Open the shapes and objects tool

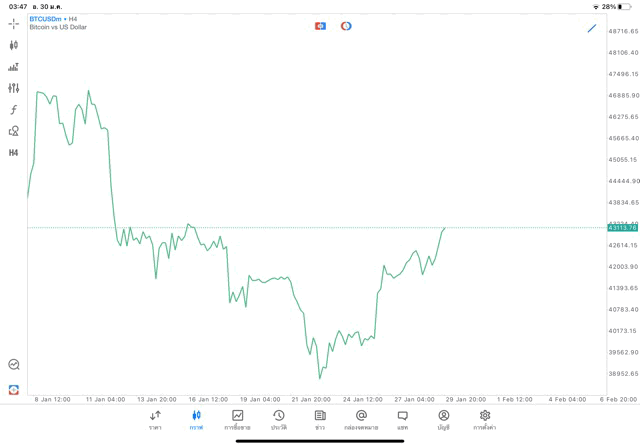tap(14, 131)
